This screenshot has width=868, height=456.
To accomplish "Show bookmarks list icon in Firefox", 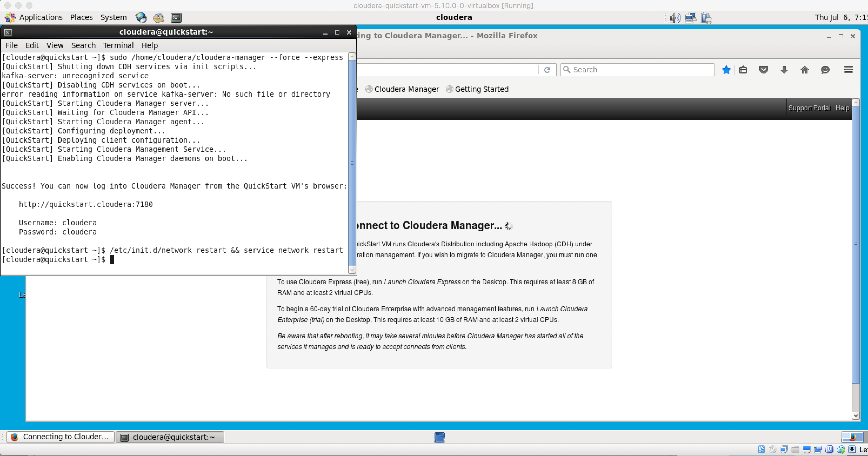I will click(x=743, y=70).
